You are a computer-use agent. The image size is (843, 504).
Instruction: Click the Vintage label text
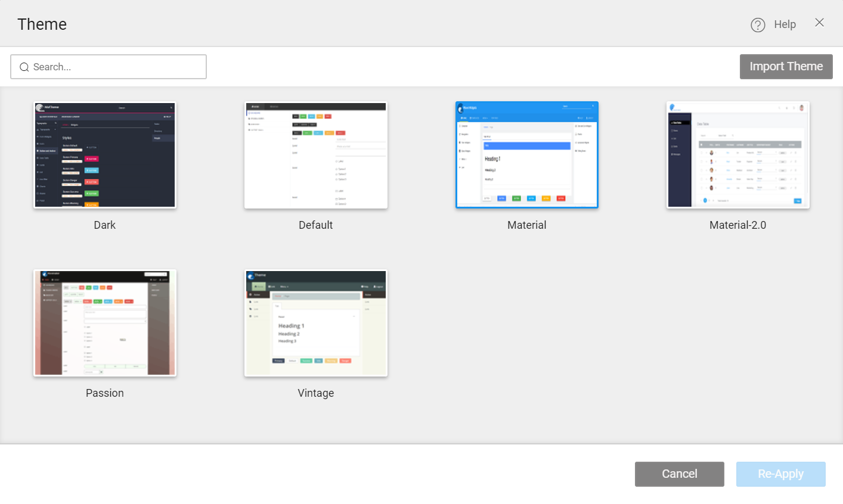[x=315, y=393]
